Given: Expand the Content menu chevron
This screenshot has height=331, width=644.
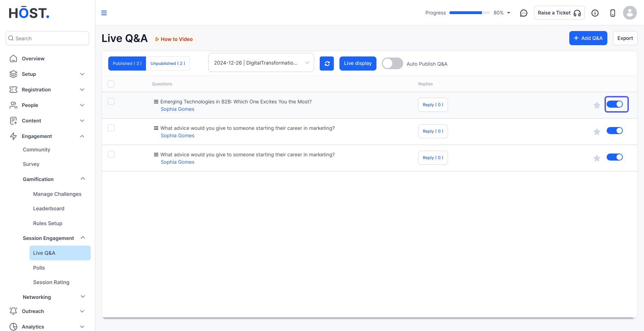Looking at the screenshot, I should [82, 121].
